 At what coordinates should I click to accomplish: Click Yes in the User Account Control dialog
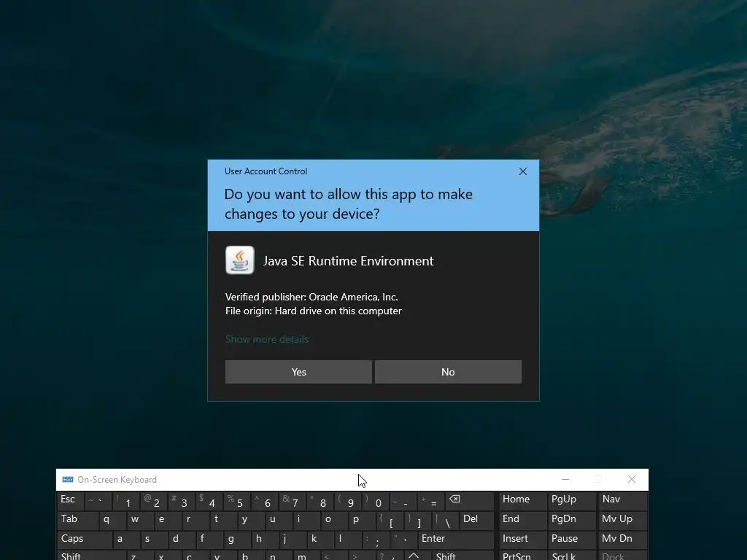pos(298,372)
